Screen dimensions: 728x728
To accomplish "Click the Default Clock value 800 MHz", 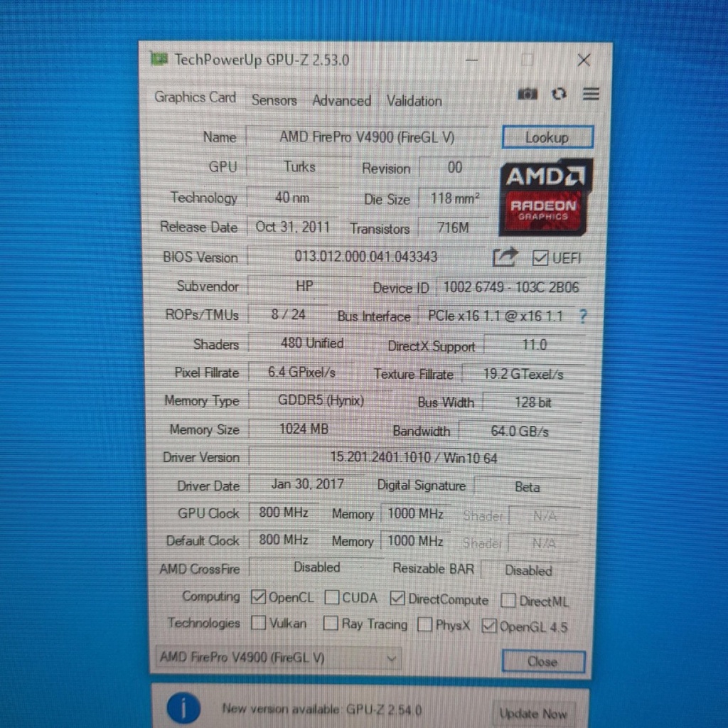I will (284, 540).
